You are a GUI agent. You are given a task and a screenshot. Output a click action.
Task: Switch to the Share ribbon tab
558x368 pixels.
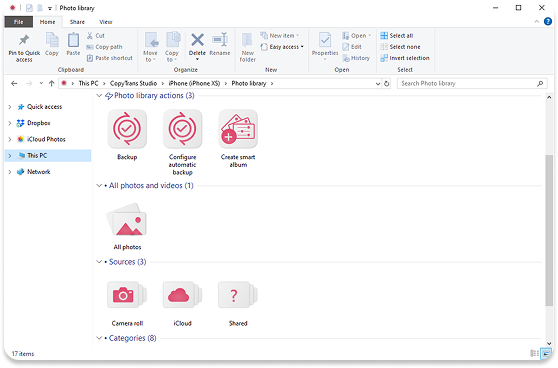coord(77,22)
